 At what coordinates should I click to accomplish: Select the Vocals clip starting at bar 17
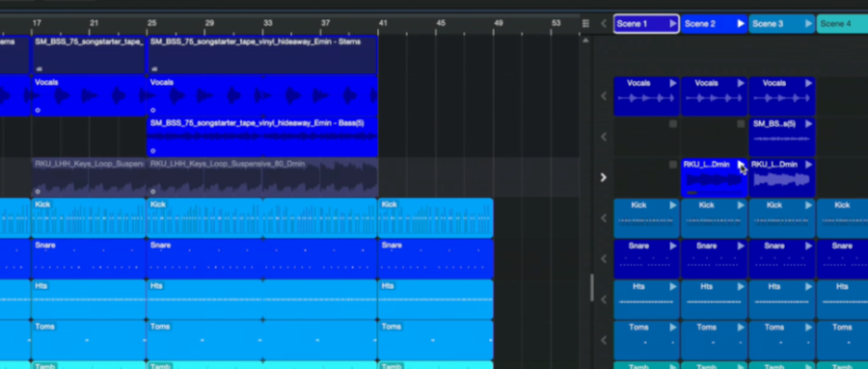pyautogui.click(x=89, y=96)
